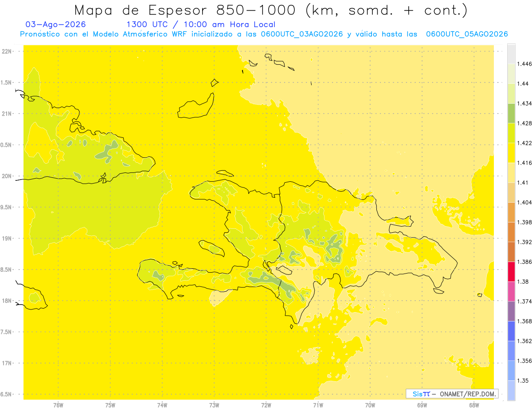Click the latitude label 21N

[x=8, y=114]
